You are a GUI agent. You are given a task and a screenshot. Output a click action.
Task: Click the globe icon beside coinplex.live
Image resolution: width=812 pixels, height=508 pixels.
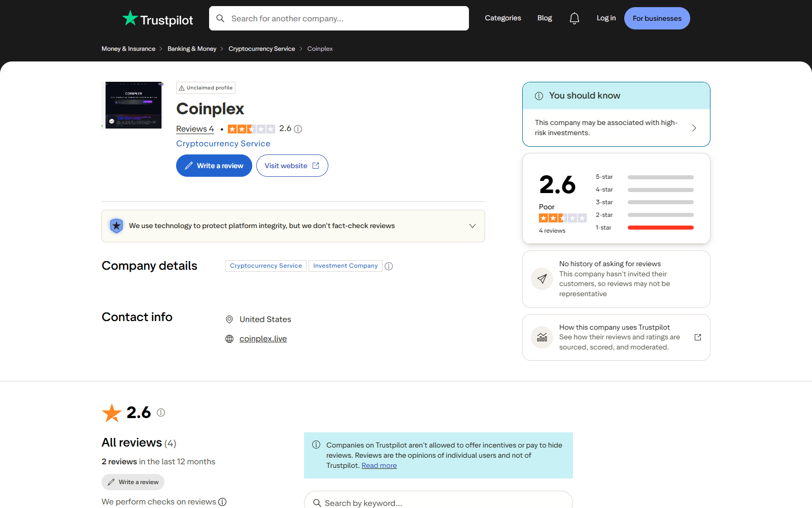point(229,339)
